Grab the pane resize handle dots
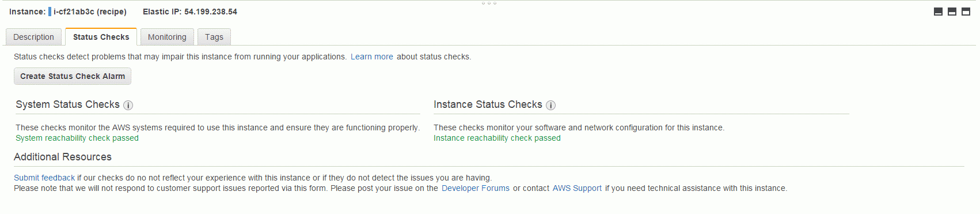Image resolution: width=980 pixels, height=214 pixels. click(x=489, y=3)
